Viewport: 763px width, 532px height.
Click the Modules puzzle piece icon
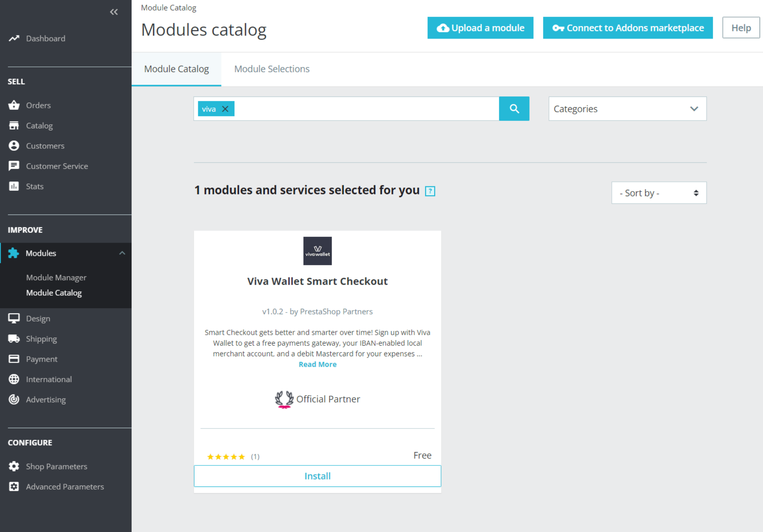[x=13, y=253]
